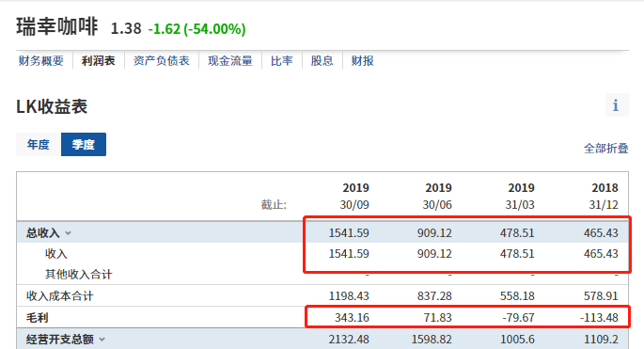This screenshot has width=644, height=349.
Task: Open the 股息 tab
Action: click(x=322, y=61)
